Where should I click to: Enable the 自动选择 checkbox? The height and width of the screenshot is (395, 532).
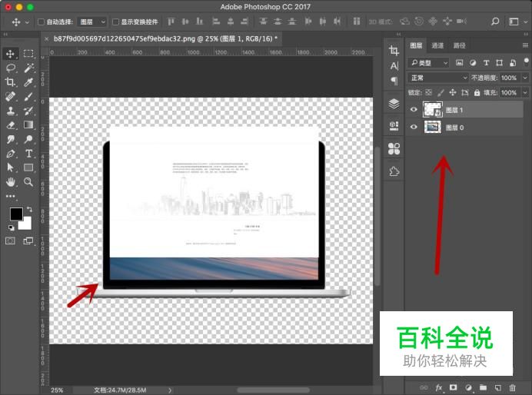coord(41,22)
